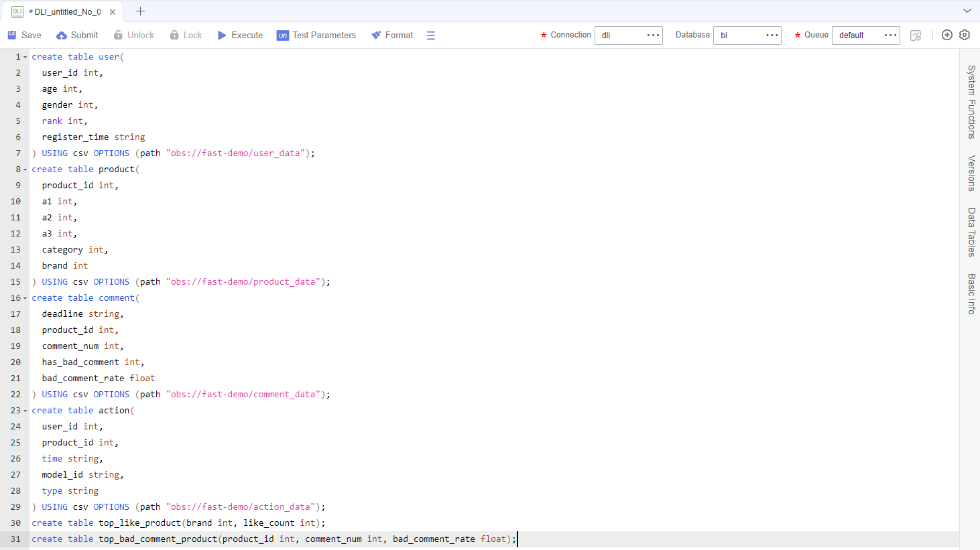Click the Test Parameters button label

tap(324, 36)
